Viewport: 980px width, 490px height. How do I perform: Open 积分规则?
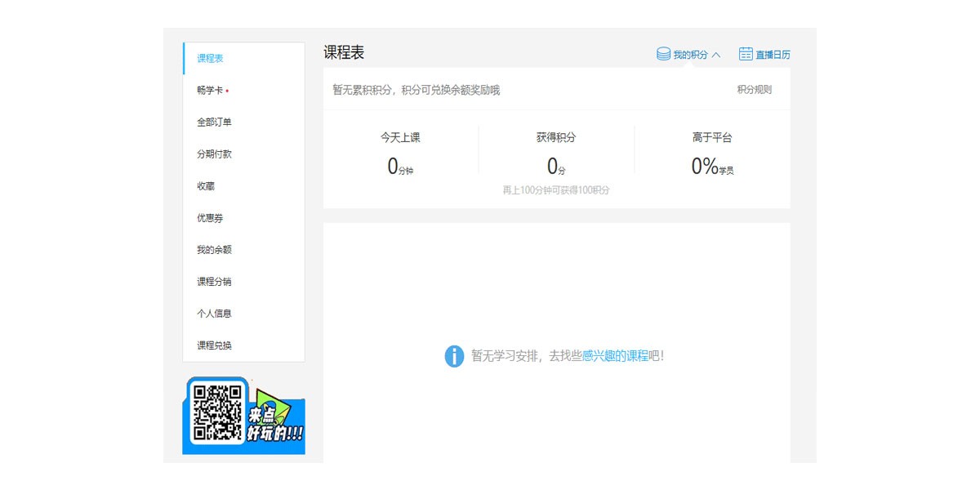pos(755,90)
